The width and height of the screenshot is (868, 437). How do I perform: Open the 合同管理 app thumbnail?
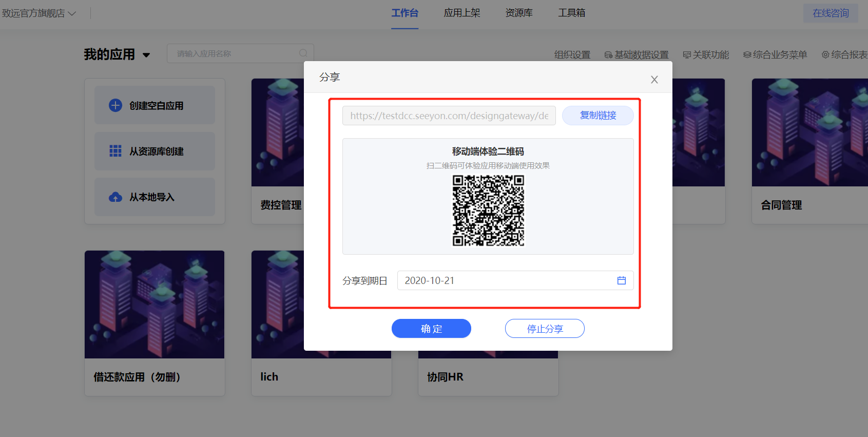(x=809, y=132)
